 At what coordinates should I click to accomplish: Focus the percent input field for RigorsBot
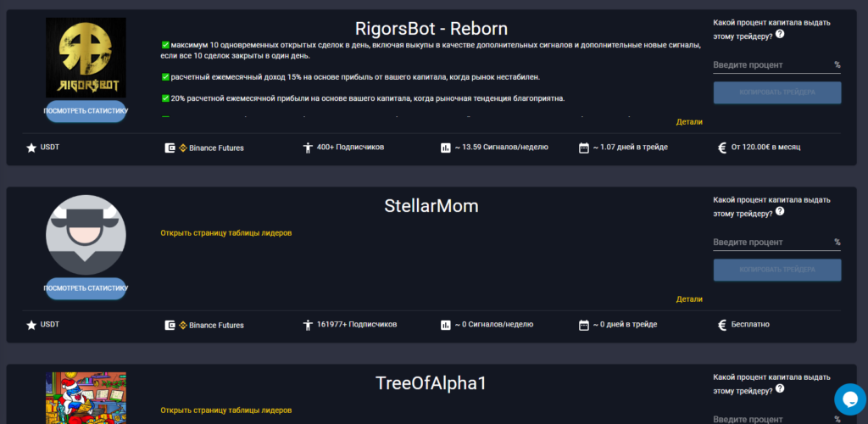(x=771, y=65)
